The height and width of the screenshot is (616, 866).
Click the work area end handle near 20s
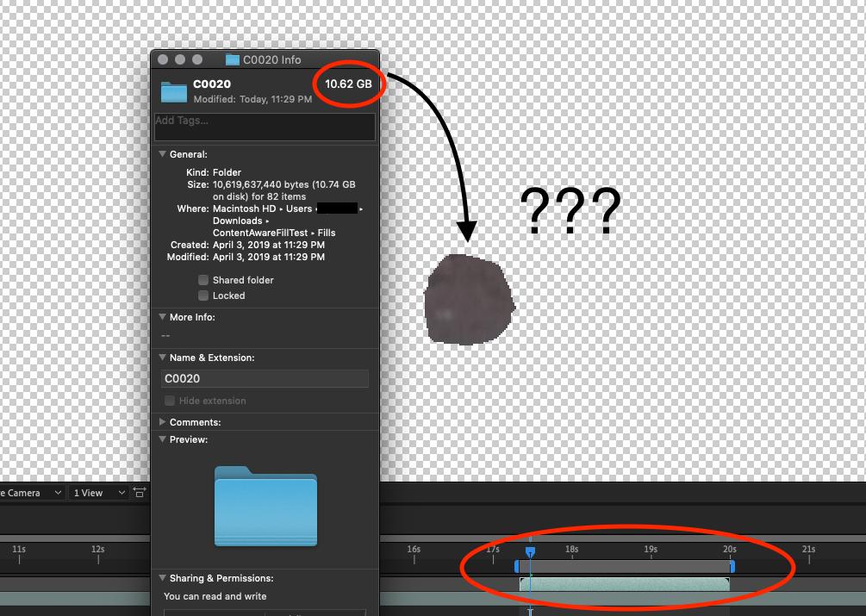tap(732, 566)
